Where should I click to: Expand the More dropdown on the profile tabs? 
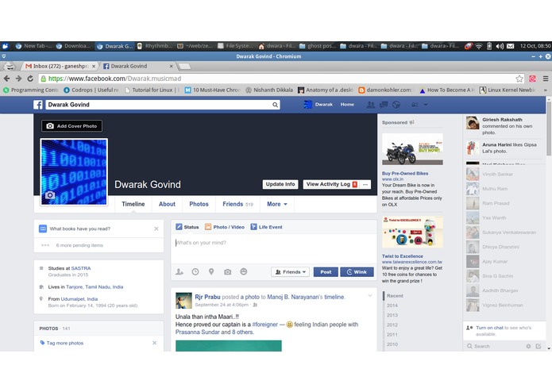276,204
